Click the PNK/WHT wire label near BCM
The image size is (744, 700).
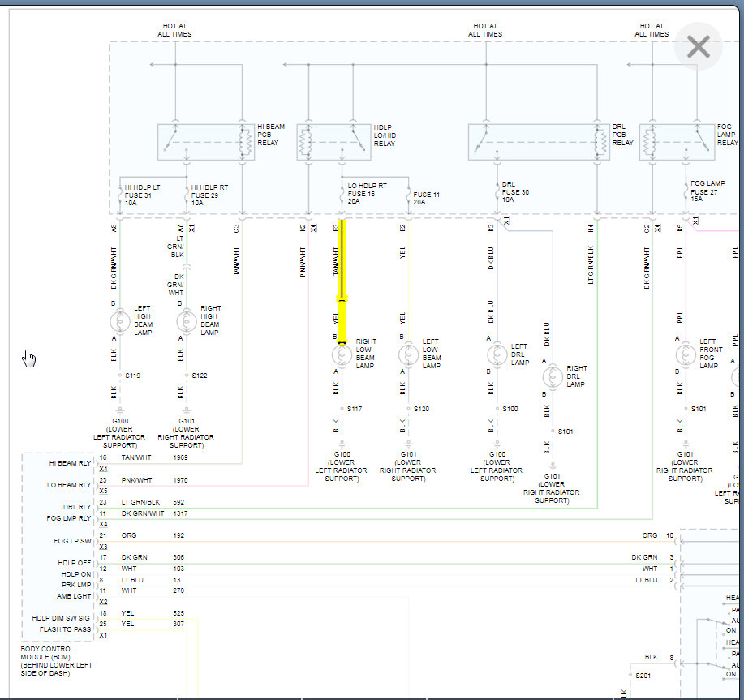click(136, 480)
